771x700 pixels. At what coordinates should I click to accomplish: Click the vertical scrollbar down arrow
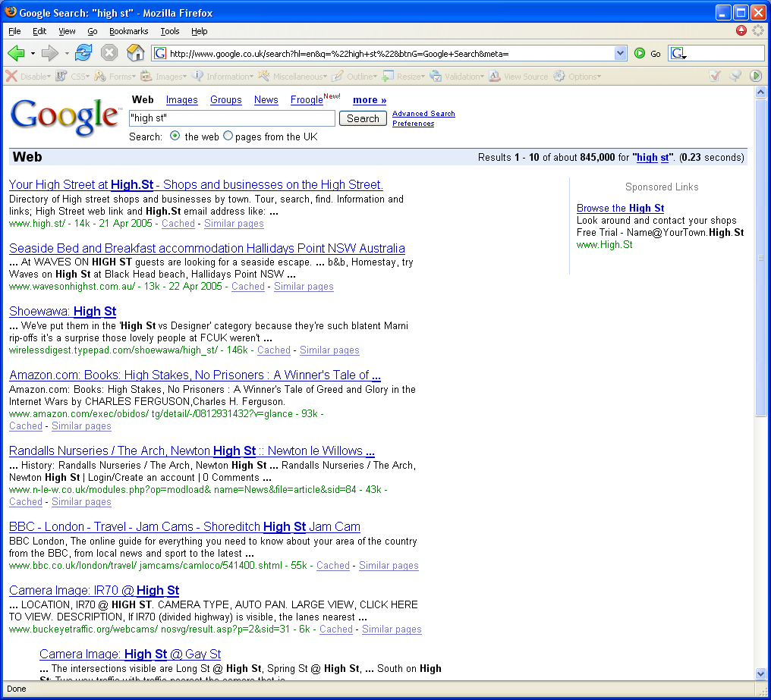click(x=761, y=673)
